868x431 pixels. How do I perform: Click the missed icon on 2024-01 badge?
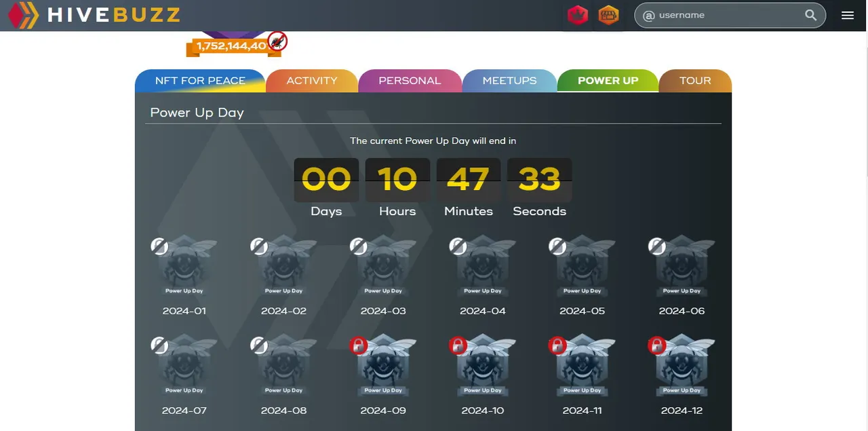pyautogui.click(x=159, y=246)
